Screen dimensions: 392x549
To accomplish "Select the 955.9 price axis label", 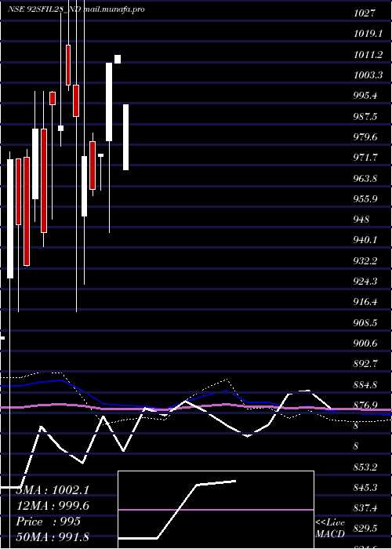I will click(365, 199).
